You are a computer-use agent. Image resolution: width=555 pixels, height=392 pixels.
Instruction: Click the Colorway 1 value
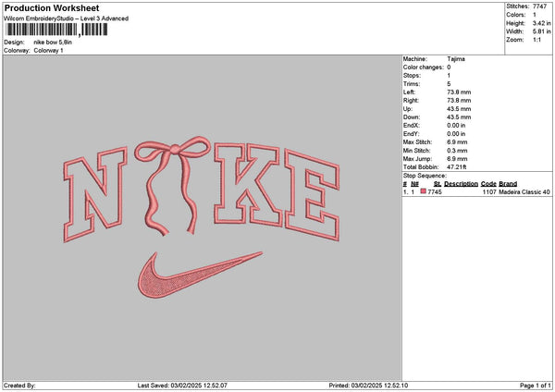click(x=50, y=50)
